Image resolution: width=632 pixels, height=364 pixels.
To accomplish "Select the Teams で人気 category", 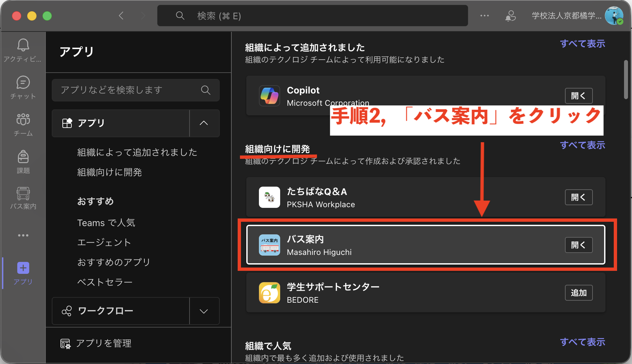I will (106, 223).
